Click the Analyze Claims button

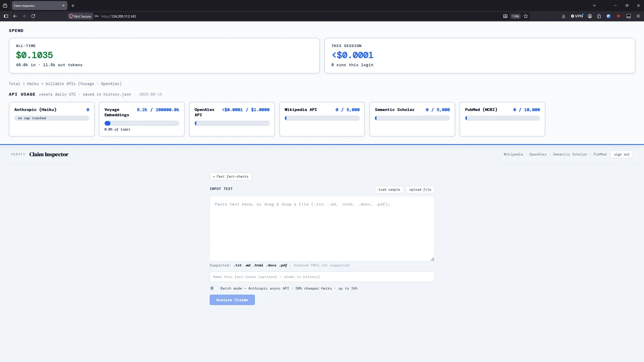coord(232,300)
